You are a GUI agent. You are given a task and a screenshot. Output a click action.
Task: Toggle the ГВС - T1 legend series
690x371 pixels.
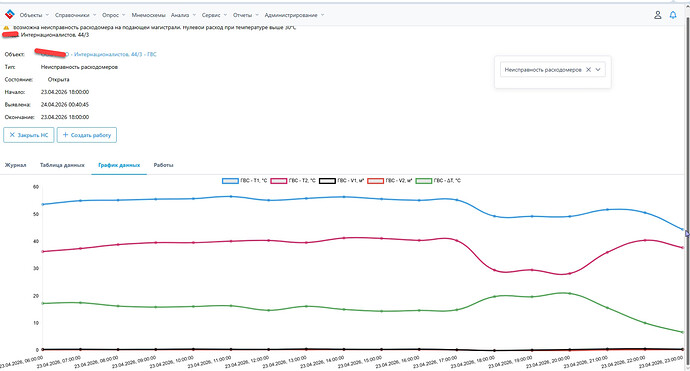tap(245, 181)
